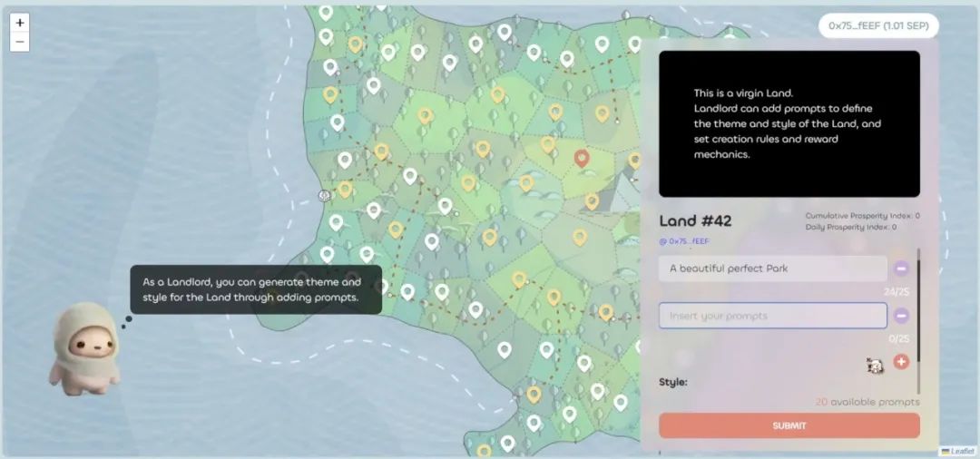Click the black virgin Land preview area
This screenshot has height=459, width=980.
[x=789, y=123]
